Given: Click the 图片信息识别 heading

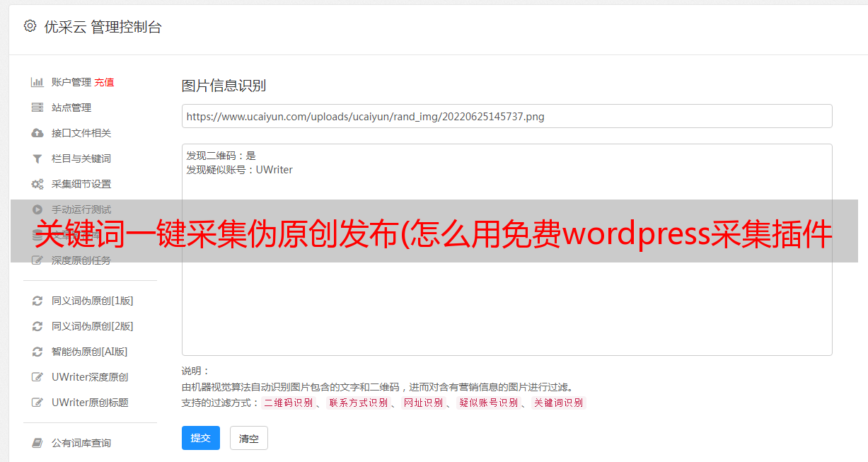Looking at the screenshot, I should click(224, 86).
